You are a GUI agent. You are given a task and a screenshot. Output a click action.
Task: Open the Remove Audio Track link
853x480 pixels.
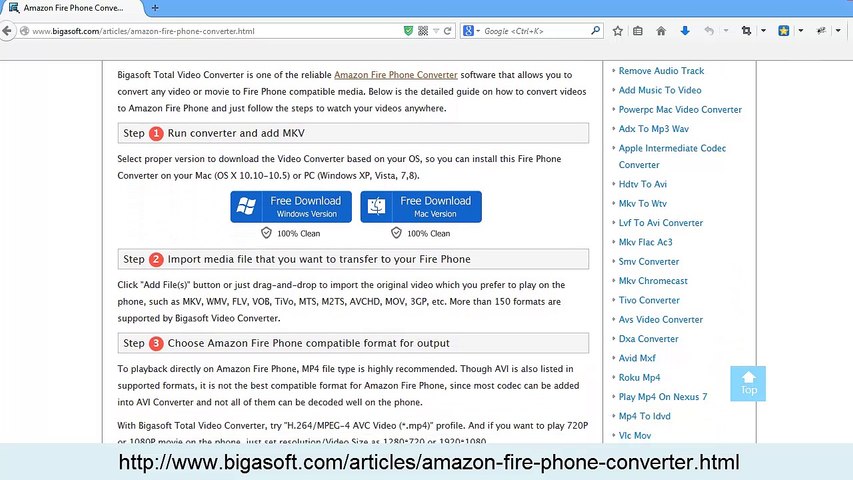pos(661,71)
